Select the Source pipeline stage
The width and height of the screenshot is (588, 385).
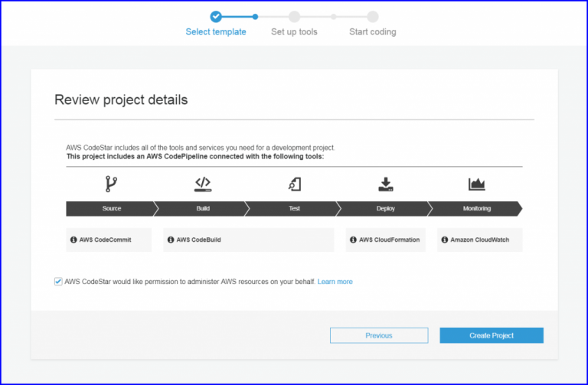click(111, 208)
